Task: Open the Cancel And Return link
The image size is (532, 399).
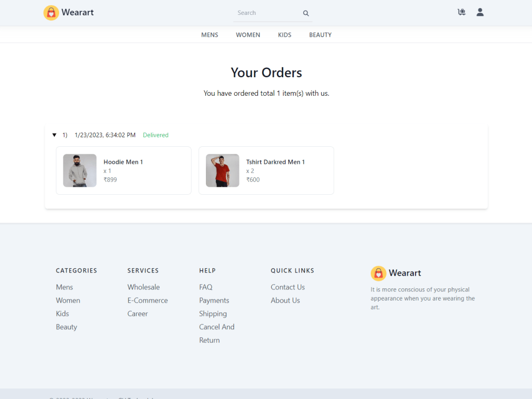Action: [217, 334]
